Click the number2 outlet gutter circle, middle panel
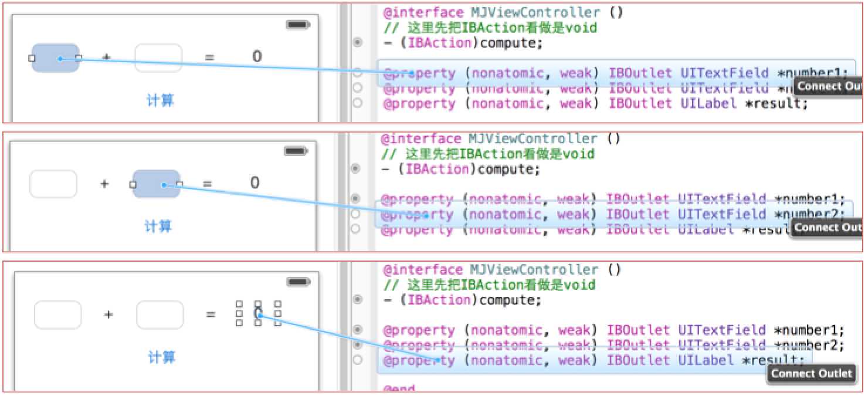The image size is (868, 399). [x=355, y=214]
